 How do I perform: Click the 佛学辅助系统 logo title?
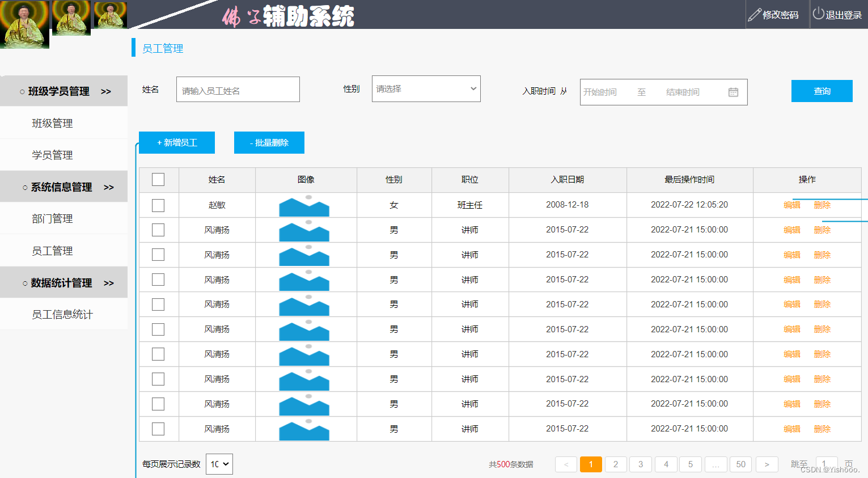pos(289,16)
